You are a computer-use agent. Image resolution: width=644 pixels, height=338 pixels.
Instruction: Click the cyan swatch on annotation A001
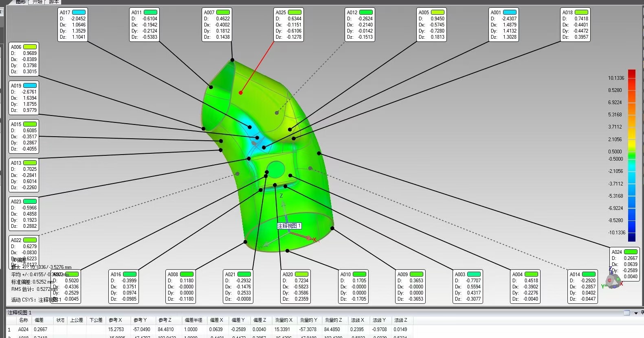click(x=510, y=12)
